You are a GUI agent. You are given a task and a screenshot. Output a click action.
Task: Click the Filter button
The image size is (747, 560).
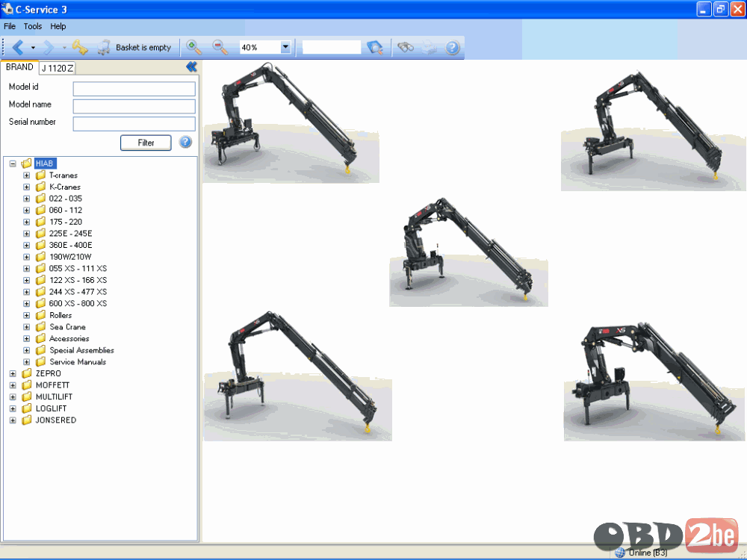coord(146,143)
